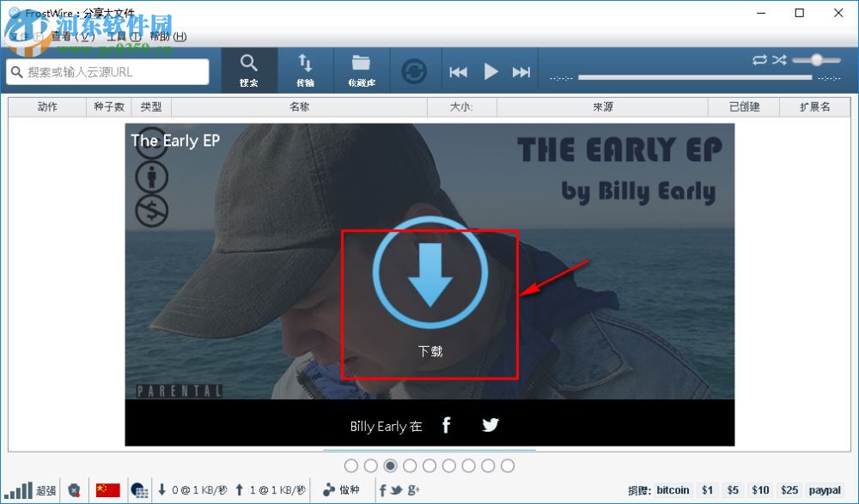Open Billy Early's Twitter page on the promo
Image resolution: width=859 pixels, height=504 pixels.
pyautogui.click(x=490, y=424)
